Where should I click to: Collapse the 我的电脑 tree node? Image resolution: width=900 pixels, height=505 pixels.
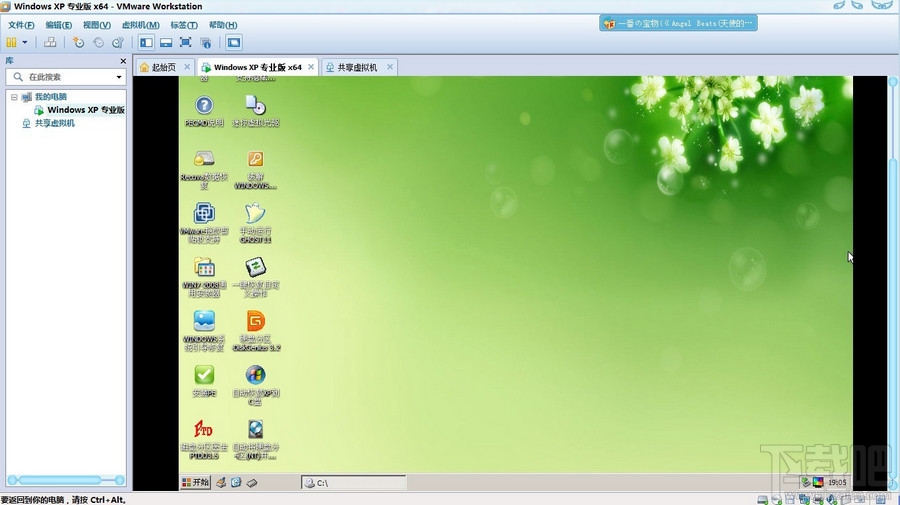(14, 97)
